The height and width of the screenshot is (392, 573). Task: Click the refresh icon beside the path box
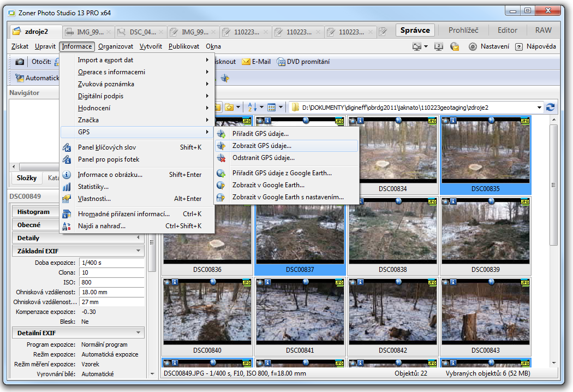click(550, 108)
